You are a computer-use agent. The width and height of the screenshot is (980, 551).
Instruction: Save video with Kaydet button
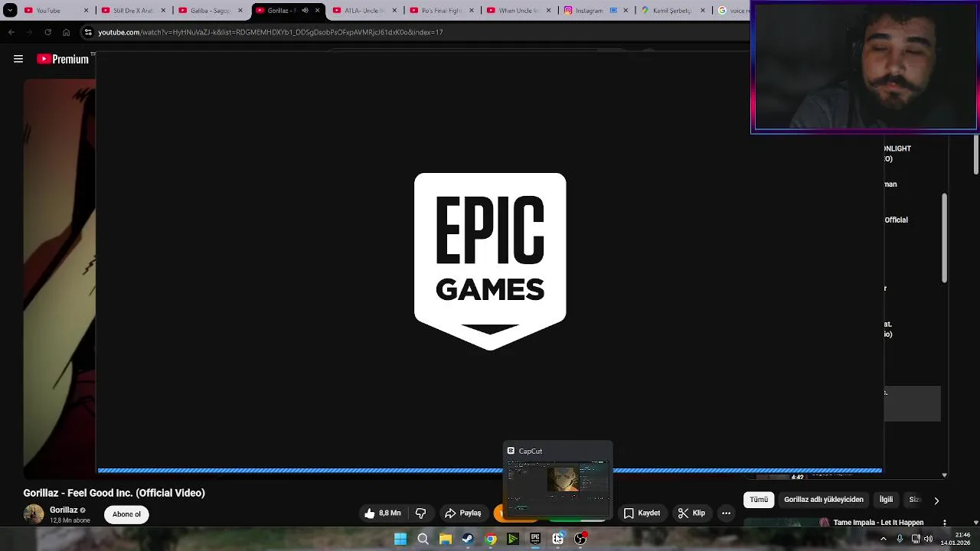[x=642, y=514]
